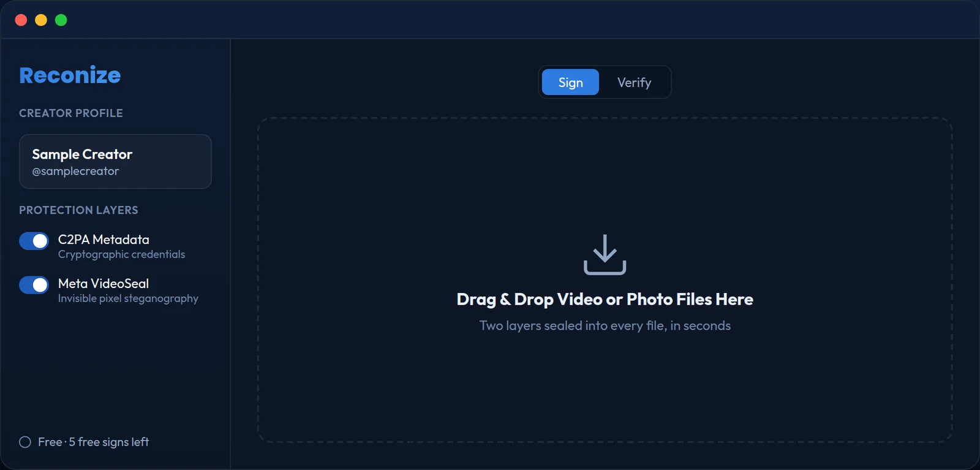The image size is (980, 470).
Task: Switch to the Verify tab
Action: click(x=634, y=82)
